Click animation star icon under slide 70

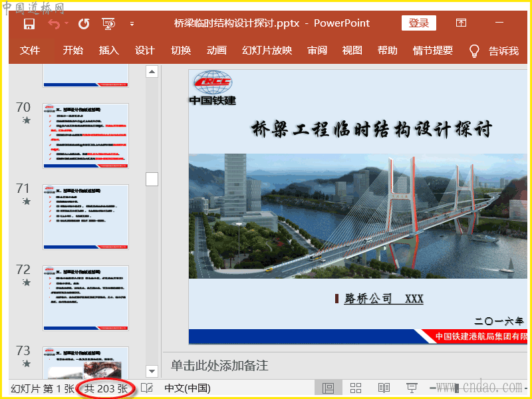tap(27, 120)
